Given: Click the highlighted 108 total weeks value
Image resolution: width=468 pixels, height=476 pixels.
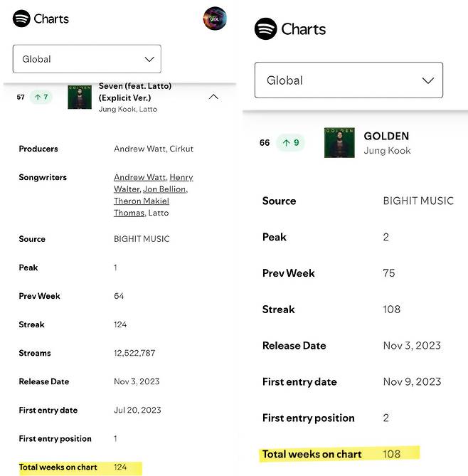Looking at the screenshot, I should pos(391,454).
